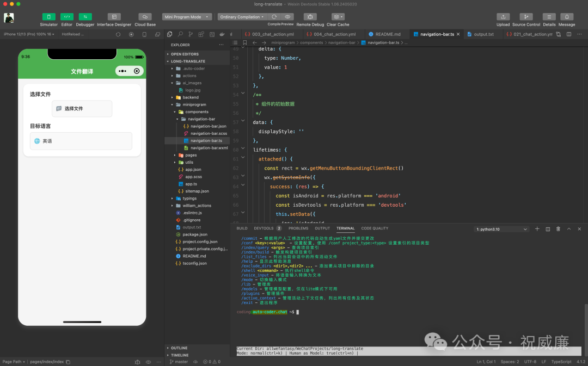Open the Ordinary Compilation dropdown
588x366 pixels.
coord(242,17)
